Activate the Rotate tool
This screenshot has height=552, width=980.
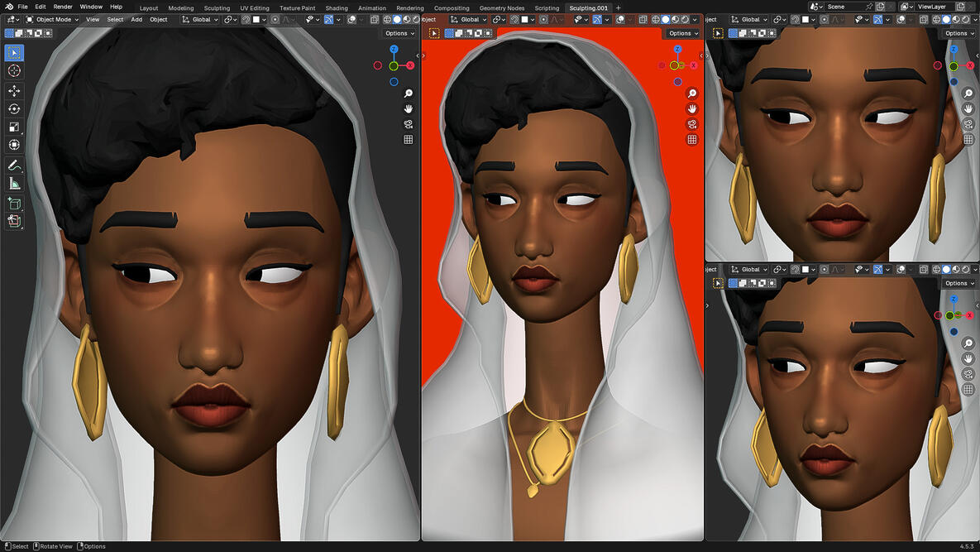pos(14,109)
